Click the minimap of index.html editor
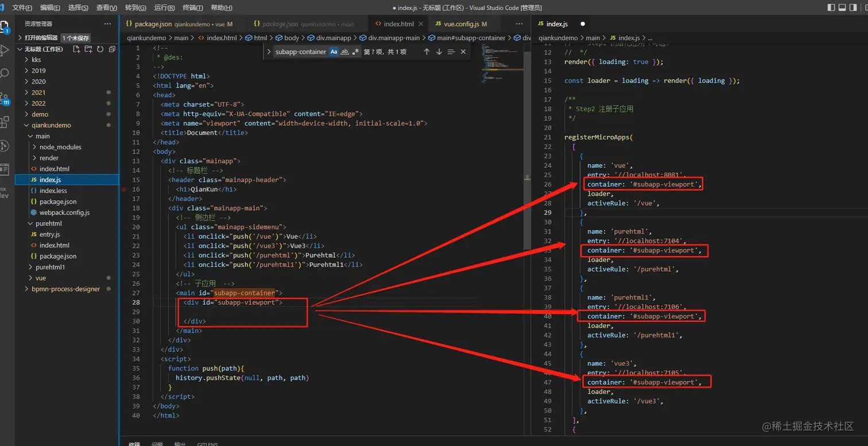Screen dimensions: 868x446 tap(502, 63)
